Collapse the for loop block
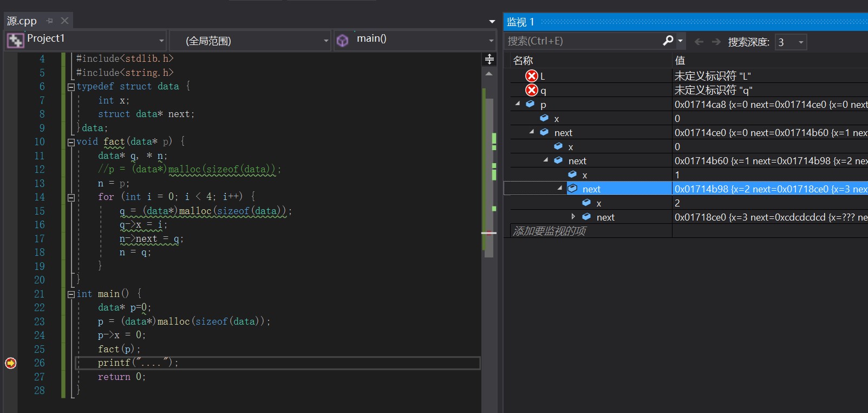The width and height of the screenshot is (868, 413). (x=71, y=197)
